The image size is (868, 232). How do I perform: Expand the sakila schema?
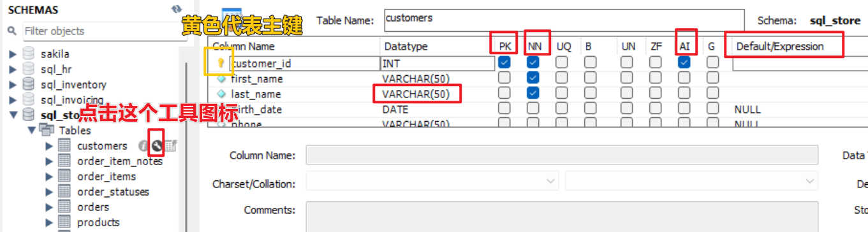(x=12, y=54)
